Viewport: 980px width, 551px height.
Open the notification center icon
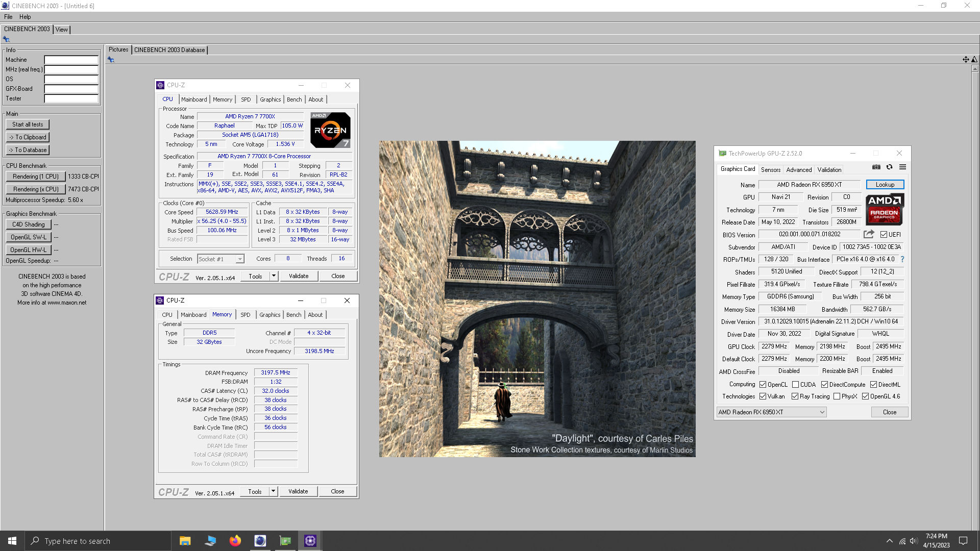tap(963, 541)
